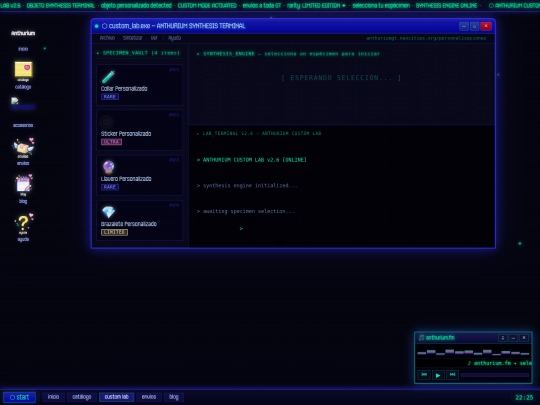
Task: Click the inicio desktop link
Action: click(x=23, y=49)
